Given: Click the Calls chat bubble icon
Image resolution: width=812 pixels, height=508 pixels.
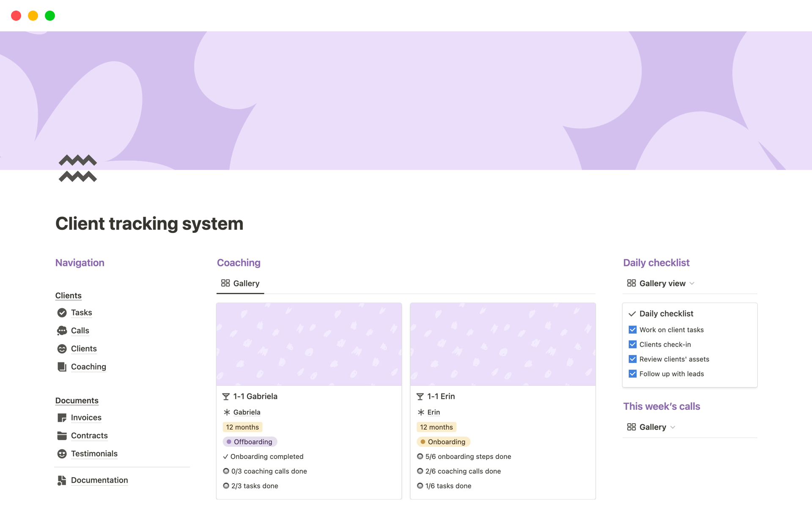Looking at the screenshot, I should point(62,331).
